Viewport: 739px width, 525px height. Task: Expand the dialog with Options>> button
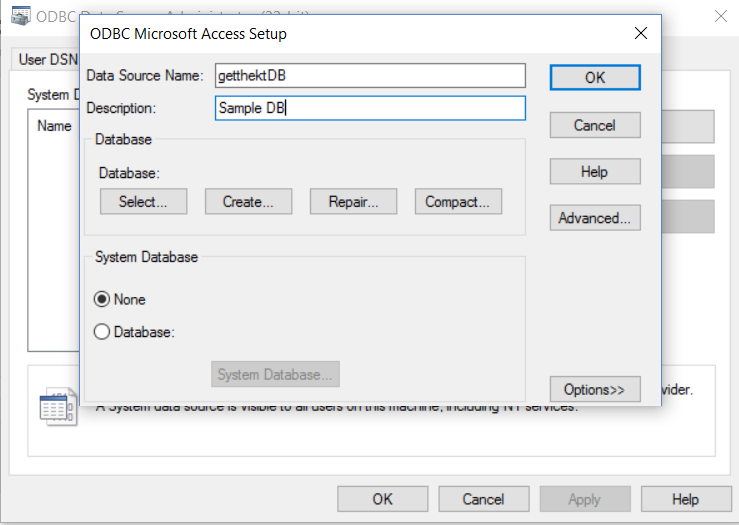(594, 389)
